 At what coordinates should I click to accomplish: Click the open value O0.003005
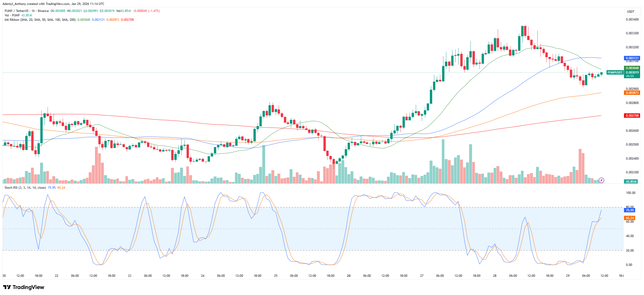coord(58,11)
